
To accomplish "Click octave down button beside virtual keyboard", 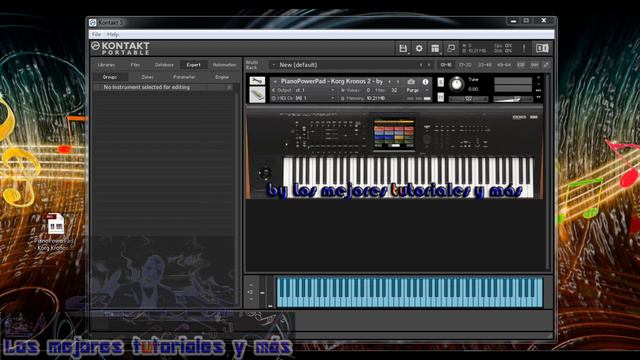I will coord(250,300).
